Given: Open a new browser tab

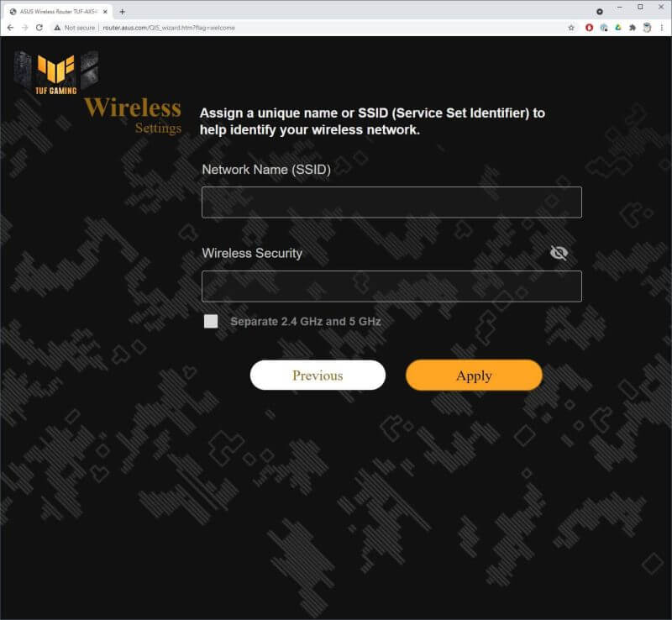Looking at the screenshot, I should (122, 12).
